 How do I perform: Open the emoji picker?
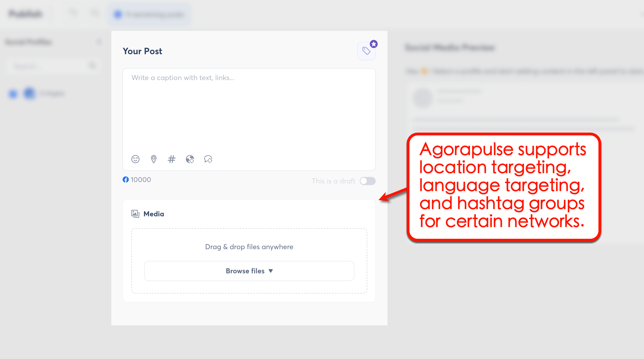(135, 159)
